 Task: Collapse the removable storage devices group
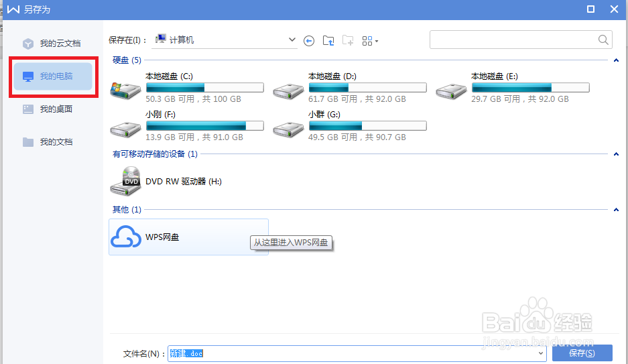616,154
